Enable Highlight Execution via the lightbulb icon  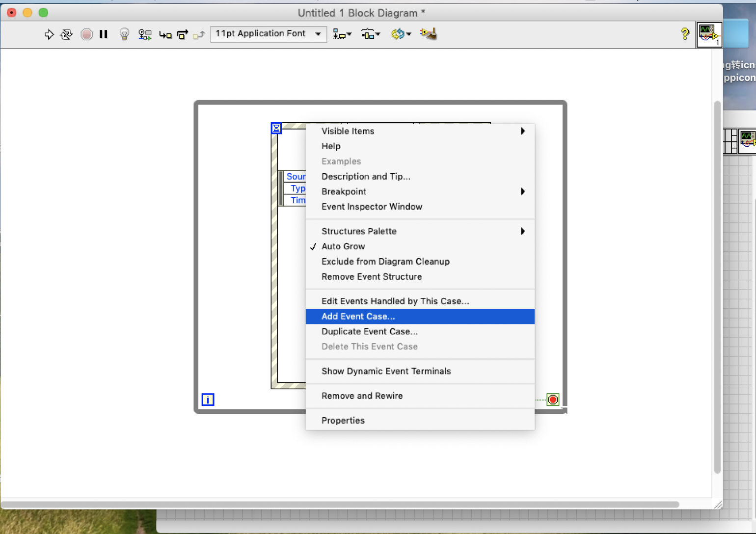124,34
